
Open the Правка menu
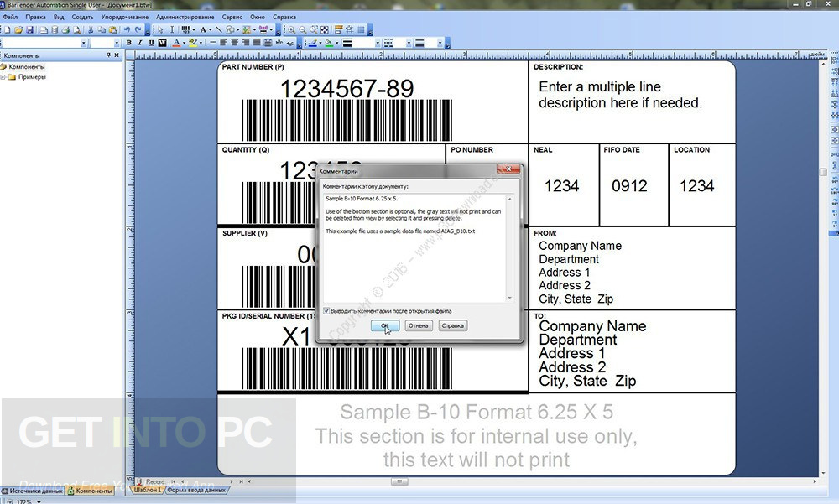click(35, 17)
